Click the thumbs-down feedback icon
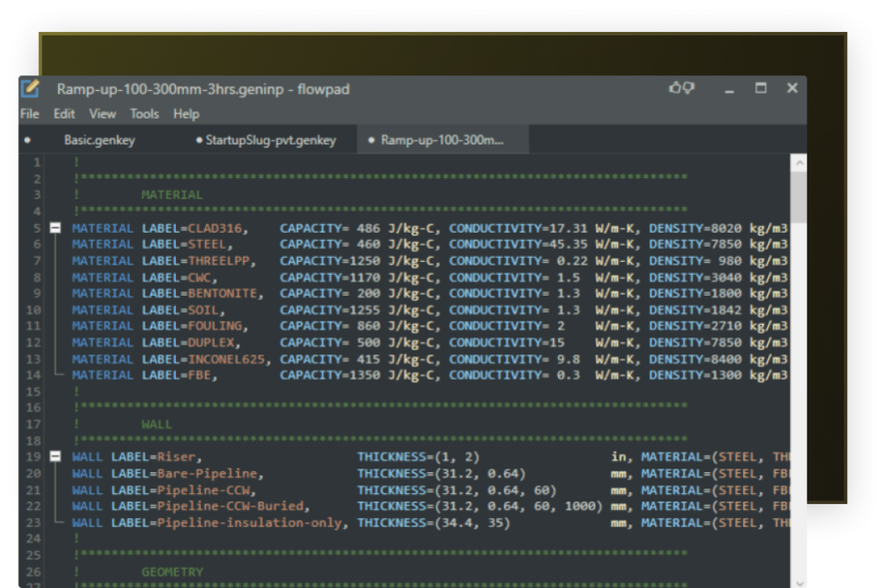886x588 pixels. point(689,88)
